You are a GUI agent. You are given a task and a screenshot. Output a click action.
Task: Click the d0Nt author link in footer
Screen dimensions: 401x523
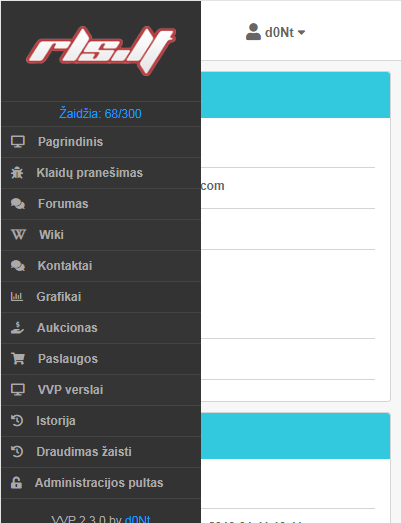pos(137,519)
